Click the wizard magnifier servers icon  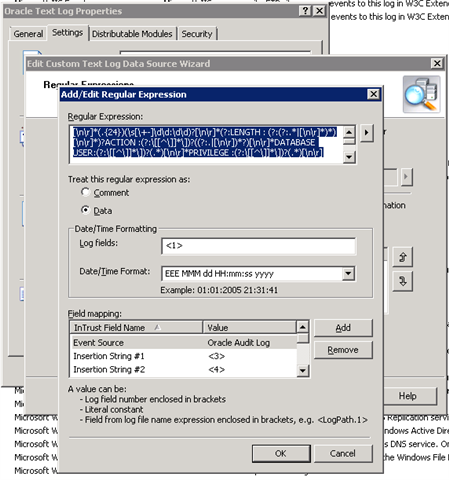click(421, 95)
